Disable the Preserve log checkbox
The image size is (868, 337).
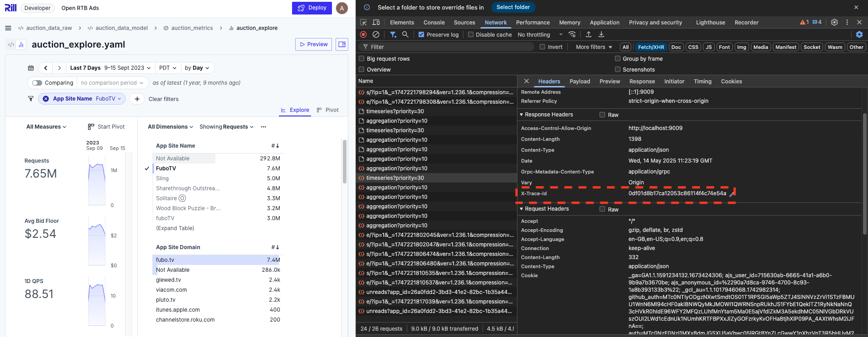point(421,34)
